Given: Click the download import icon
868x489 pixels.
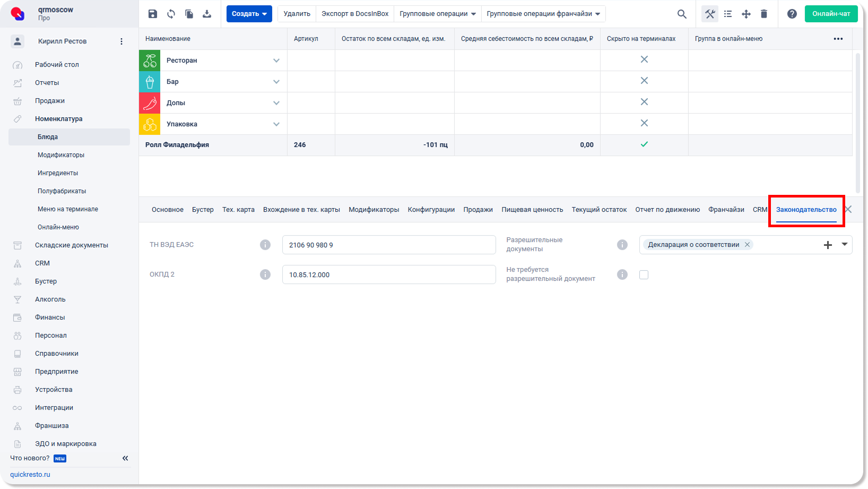Looking at the screenshot, I should pyautogui.click(x=207, y=14).
